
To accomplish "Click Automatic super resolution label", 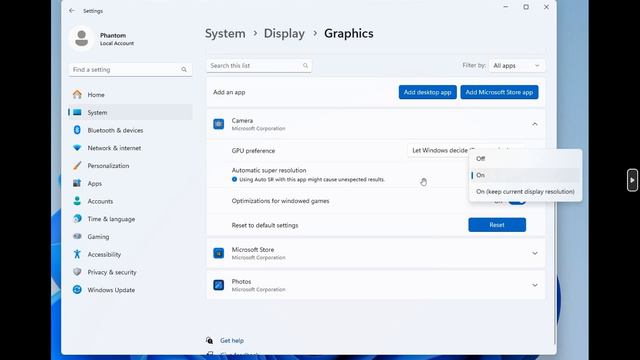I will [269, 170].
